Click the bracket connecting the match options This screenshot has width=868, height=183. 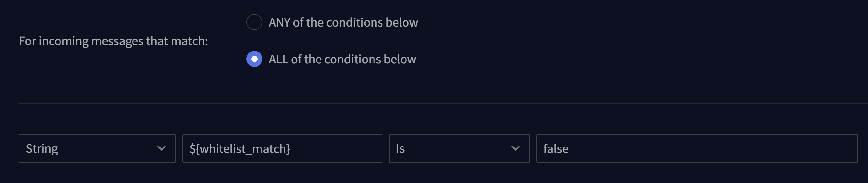click(218, 41)
